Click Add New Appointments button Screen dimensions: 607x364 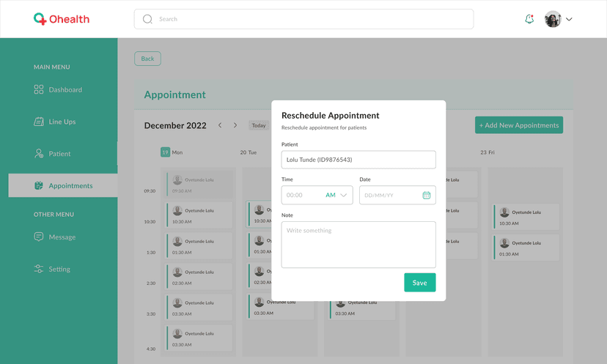518,125
